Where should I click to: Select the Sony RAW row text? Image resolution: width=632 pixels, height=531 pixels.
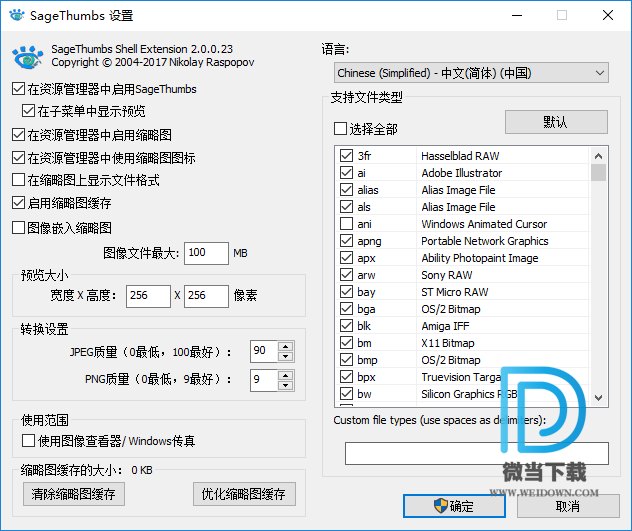[447, 275]
